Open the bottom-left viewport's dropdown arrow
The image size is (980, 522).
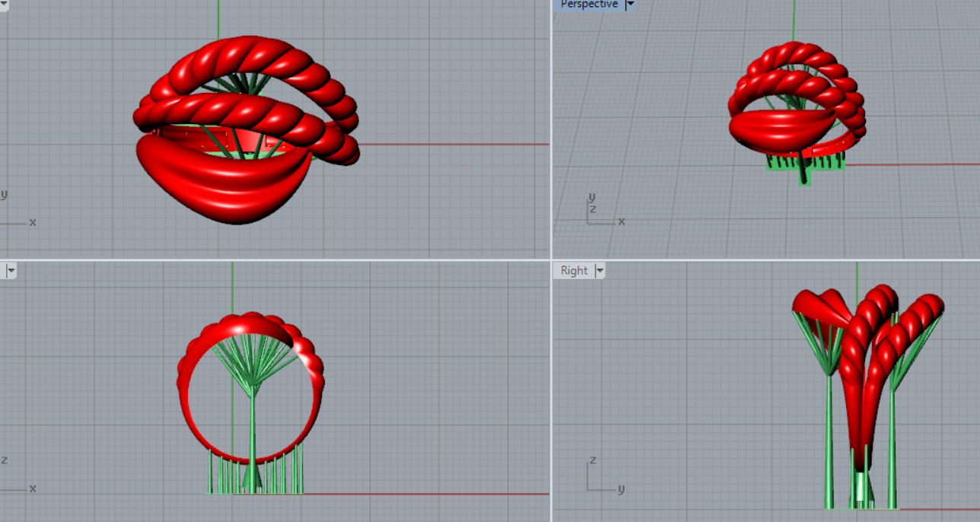pyautogui.click(x=11, y=271)
